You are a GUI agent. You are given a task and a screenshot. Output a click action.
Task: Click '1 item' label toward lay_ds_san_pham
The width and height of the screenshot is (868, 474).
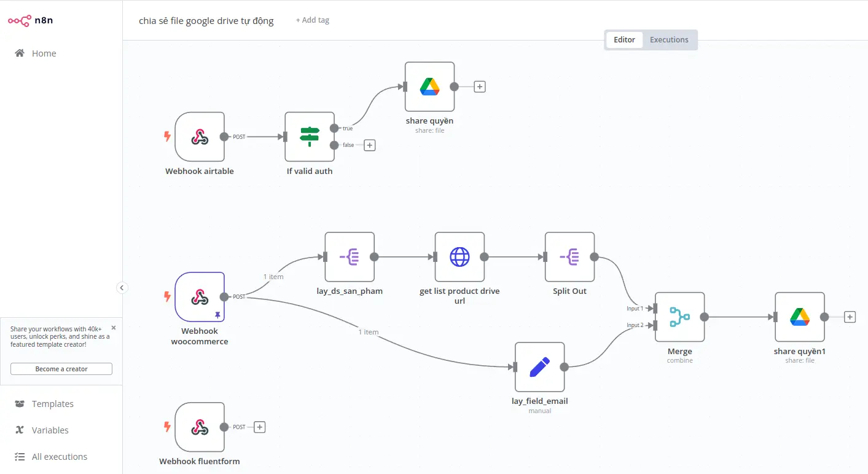273,277
